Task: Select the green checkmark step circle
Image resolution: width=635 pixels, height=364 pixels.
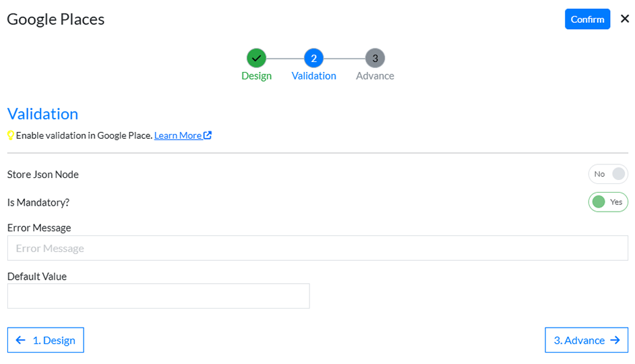Action: coord(256,58)
